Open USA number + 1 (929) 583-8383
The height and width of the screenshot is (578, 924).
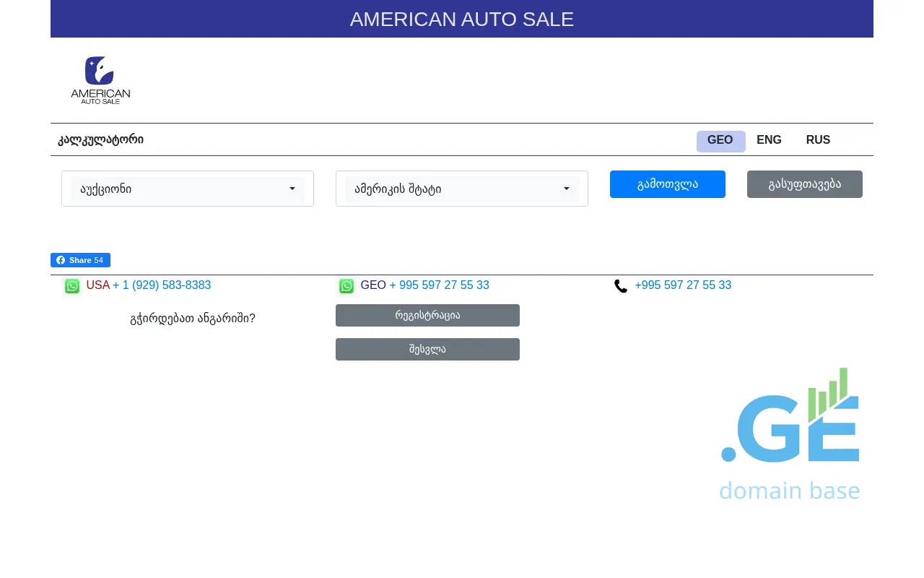point(162,285)
